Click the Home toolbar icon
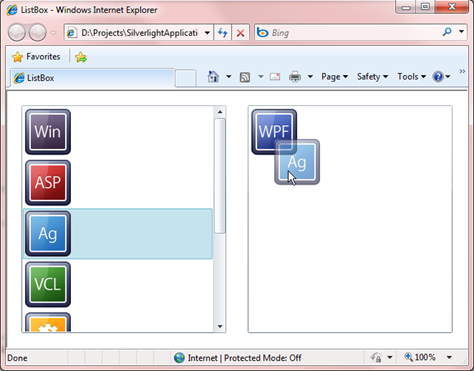474x371 pixels. click(x=213, y=77)
